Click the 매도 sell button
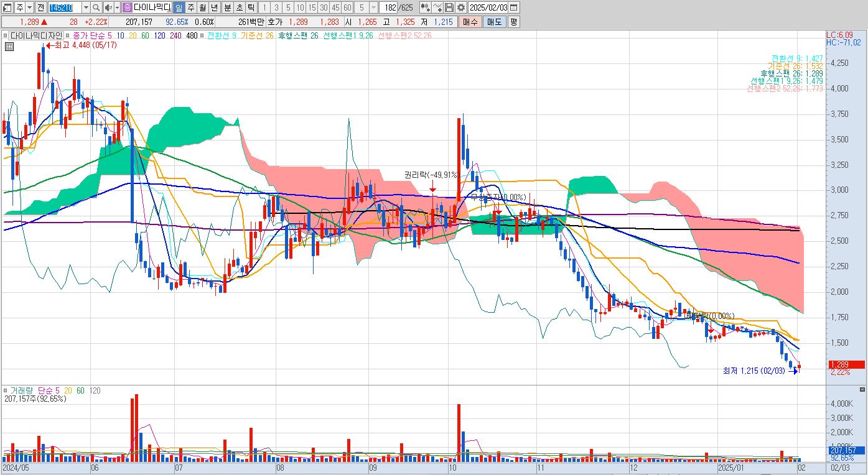 tap(494, 22)
